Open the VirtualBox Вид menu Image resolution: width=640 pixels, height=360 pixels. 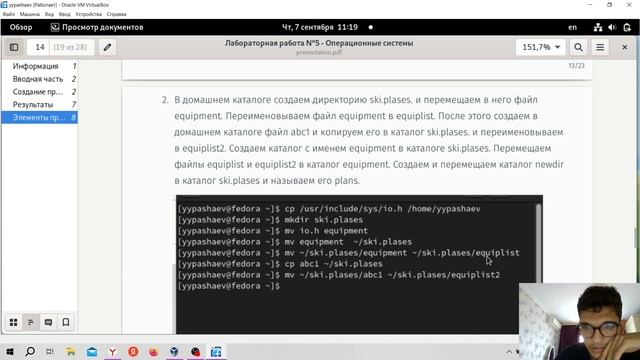tap(49, 14)
